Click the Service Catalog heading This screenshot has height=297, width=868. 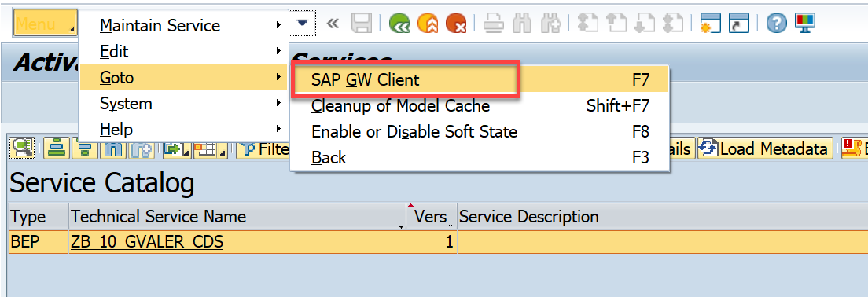(x=102, y=183)
